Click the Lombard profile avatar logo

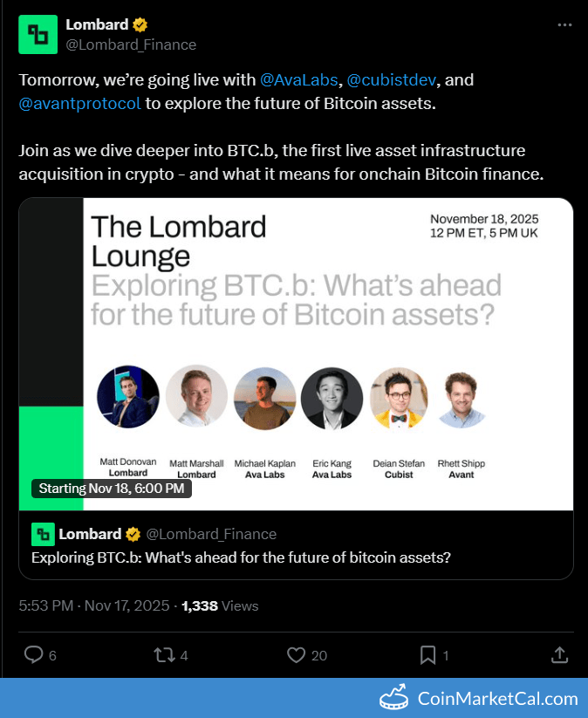(38, 35)
